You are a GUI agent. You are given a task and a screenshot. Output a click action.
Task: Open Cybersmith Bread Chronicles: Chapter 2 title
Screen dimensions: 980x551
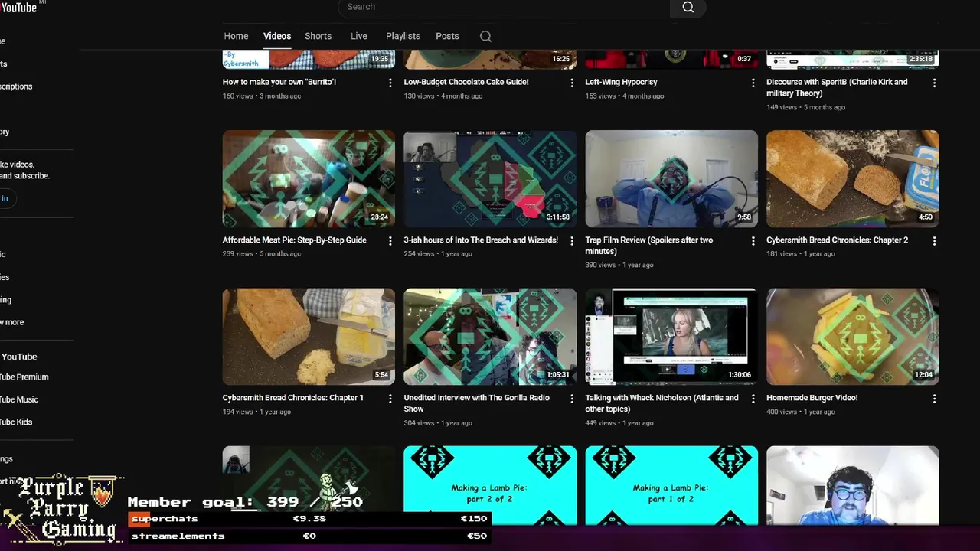837,240
